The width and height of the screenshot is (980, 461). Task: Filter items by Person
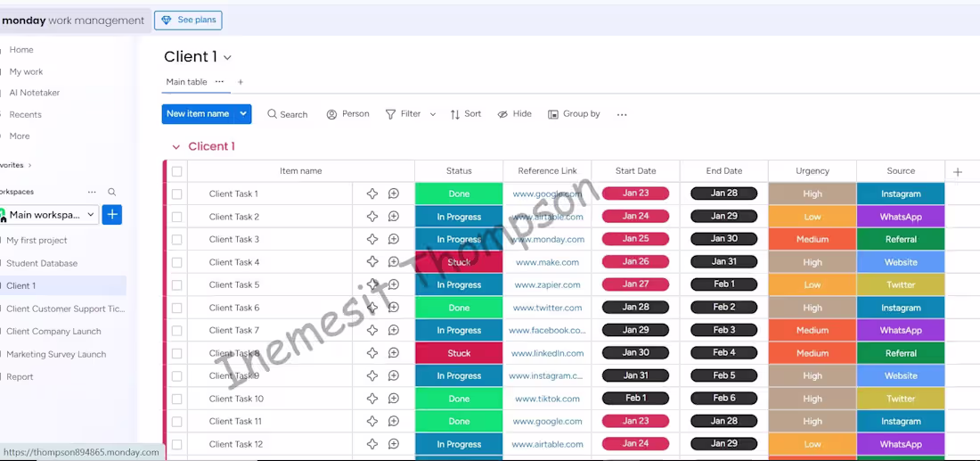348,114
